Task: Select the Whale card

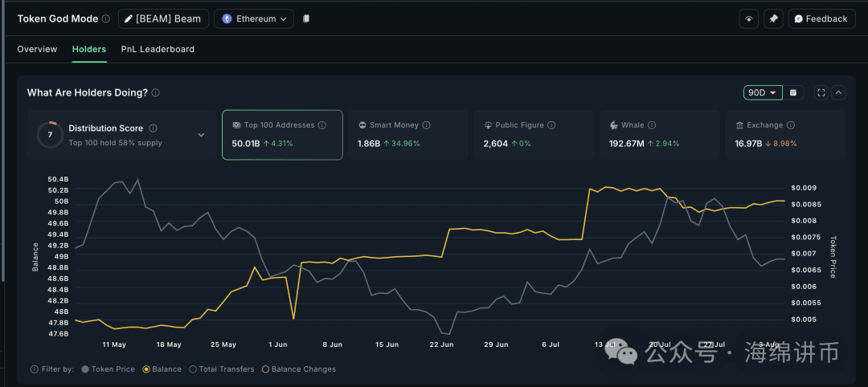Action: click(659, 135)
